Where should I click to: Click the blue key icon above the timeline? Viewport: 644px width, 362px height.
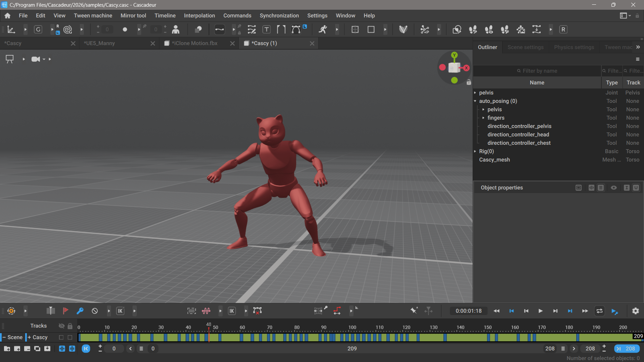click(x=80, y=311)
